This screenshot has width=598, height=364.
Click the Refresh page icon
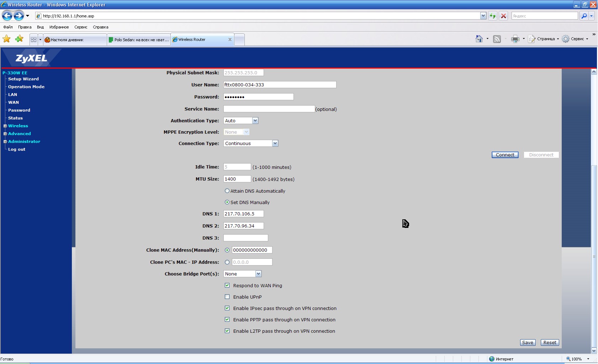point(493,16)
